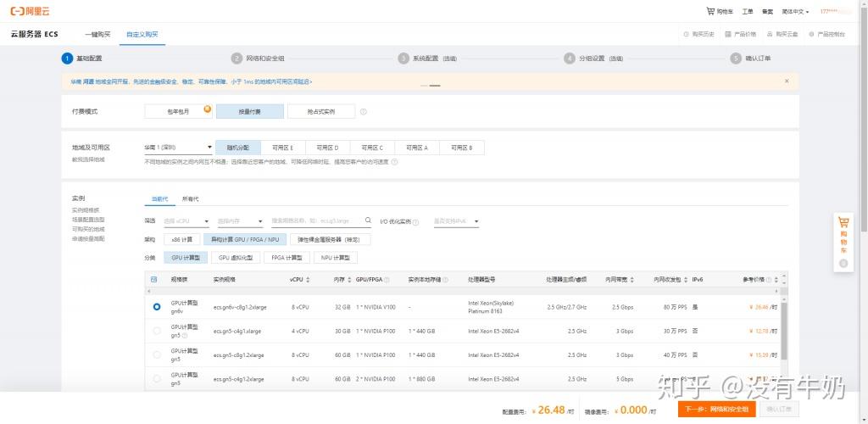The height and width of the screenshot is (424, 868).
Task: Select x86 计算 architecture
Action: pos(181,240)
